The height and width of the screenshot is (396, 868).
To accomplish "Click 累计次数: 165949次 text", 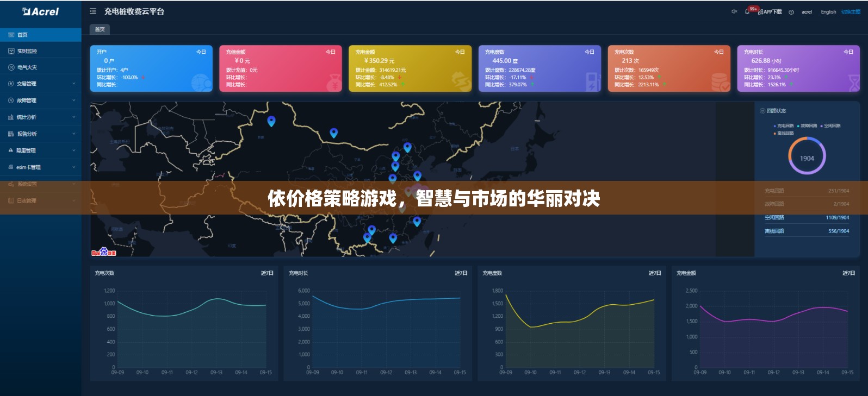I will [637, 70].
